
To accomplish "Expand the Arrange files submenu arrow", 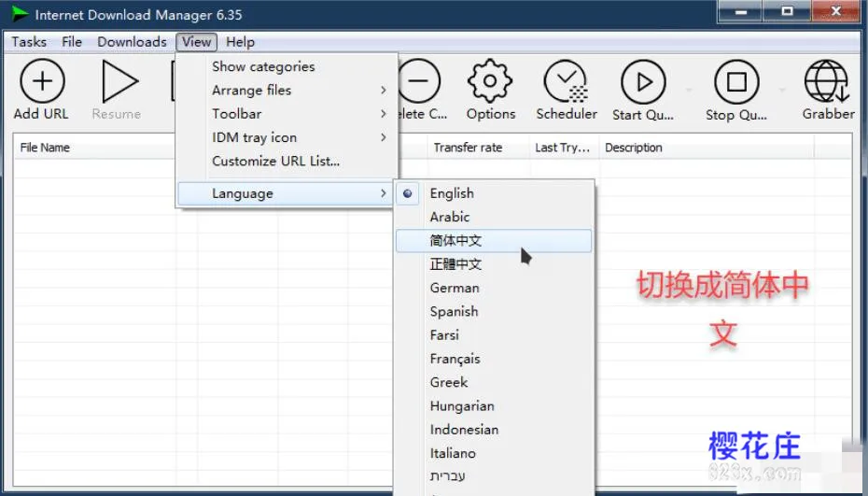I will tap(383, 90).
